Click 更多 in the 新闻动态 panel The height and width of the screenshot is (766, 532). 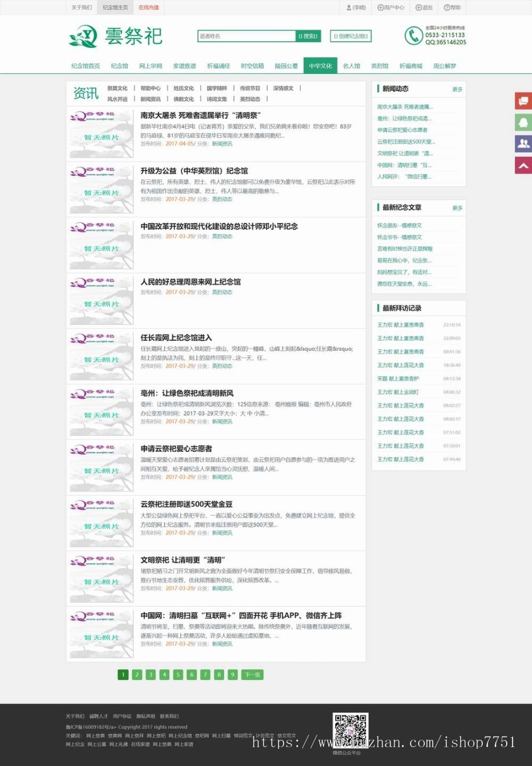[458, 89]
